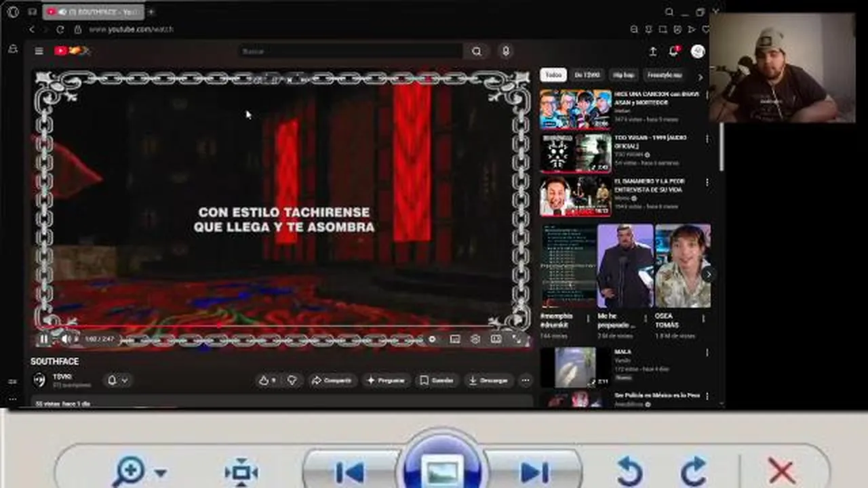Click the search magnifier button
This screenshot has height=488, width=868.
477,51
